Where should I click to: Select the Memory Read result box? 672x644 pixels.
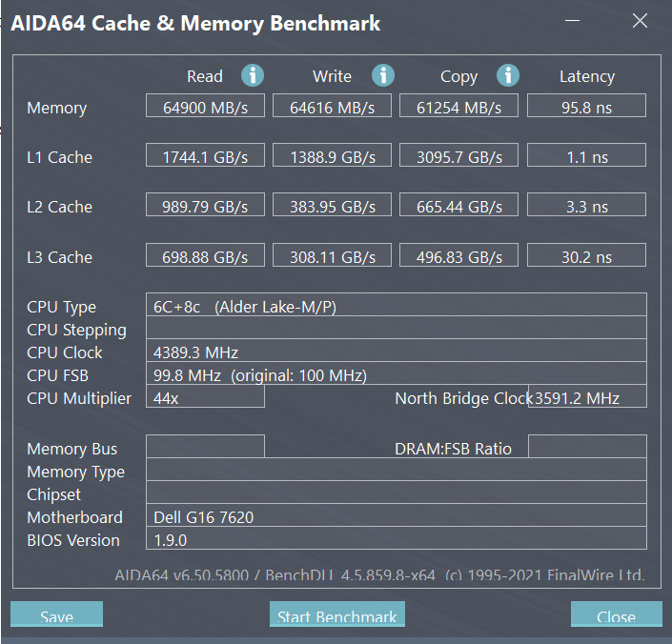205,107
